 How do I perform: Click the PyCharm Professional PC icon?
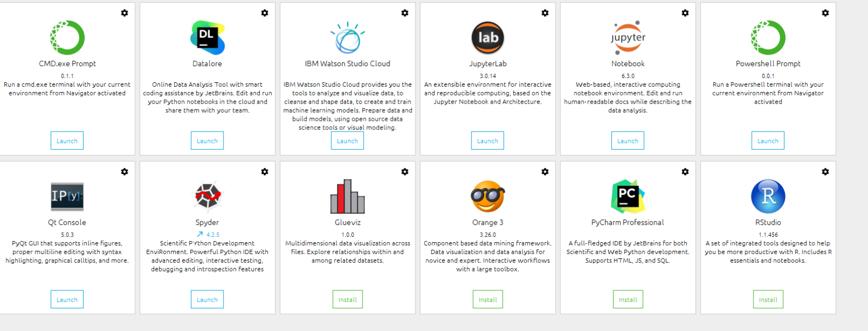pyautogui.click(x=628, y=196)
